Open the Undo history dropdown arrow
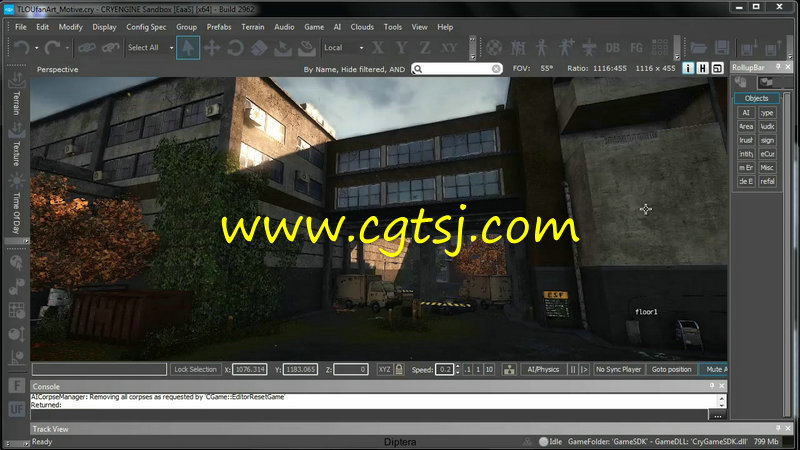 click(37, 48)
